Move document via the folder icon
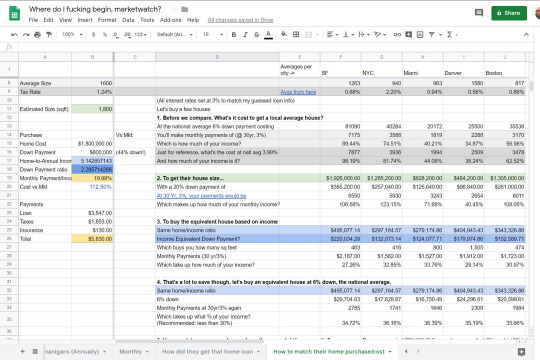 (x=185, y=9)
